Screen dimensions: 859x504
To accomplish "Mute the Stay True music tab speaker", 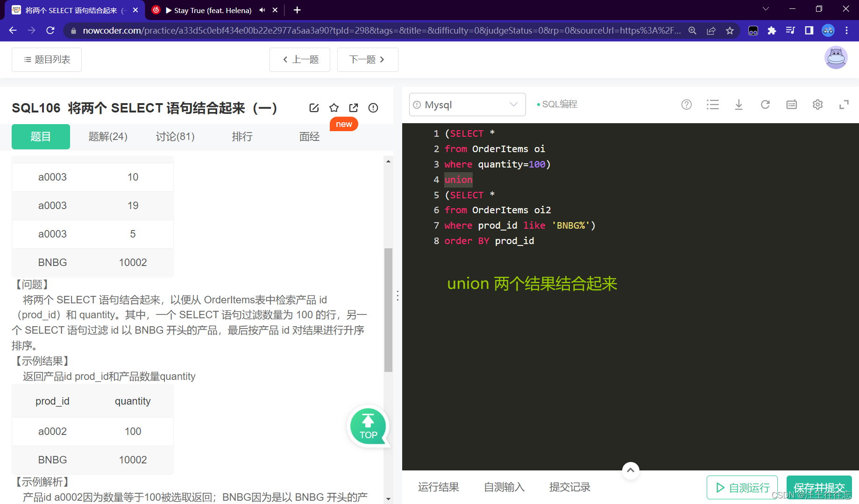I will coord(262,10).
